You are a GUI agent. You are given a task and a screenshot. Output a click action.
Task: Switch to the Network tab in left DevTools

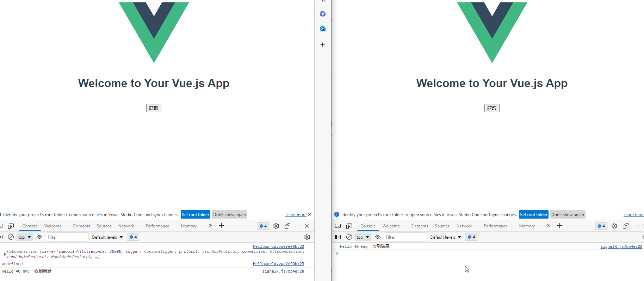tap(126, 226)
